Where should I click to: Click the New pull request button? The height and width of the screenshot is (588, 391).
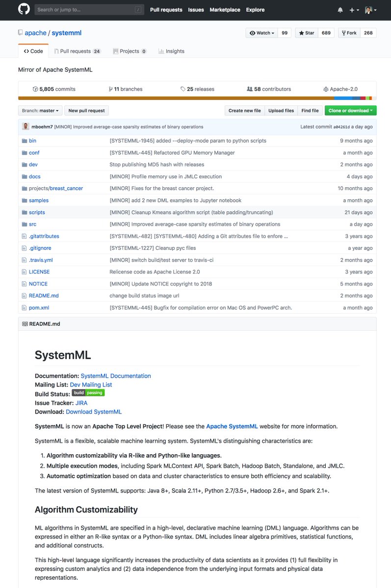87,111
